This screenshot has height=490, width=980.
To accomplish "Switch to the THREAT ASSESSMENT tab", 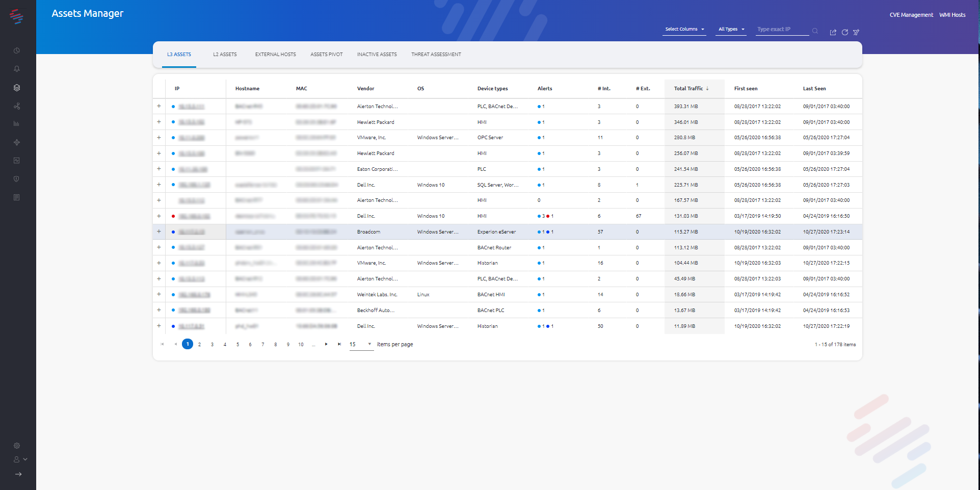I will coord(436,55).
